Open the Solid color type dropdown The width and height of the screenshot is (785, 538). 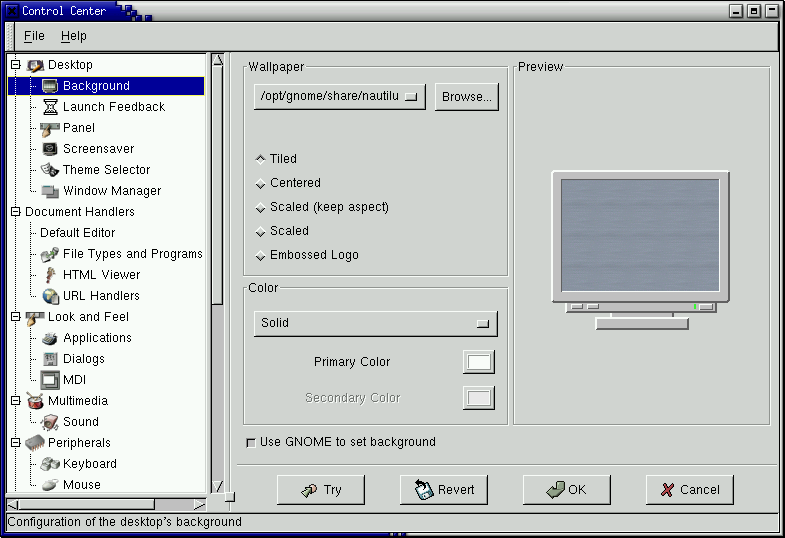(375, 324)
